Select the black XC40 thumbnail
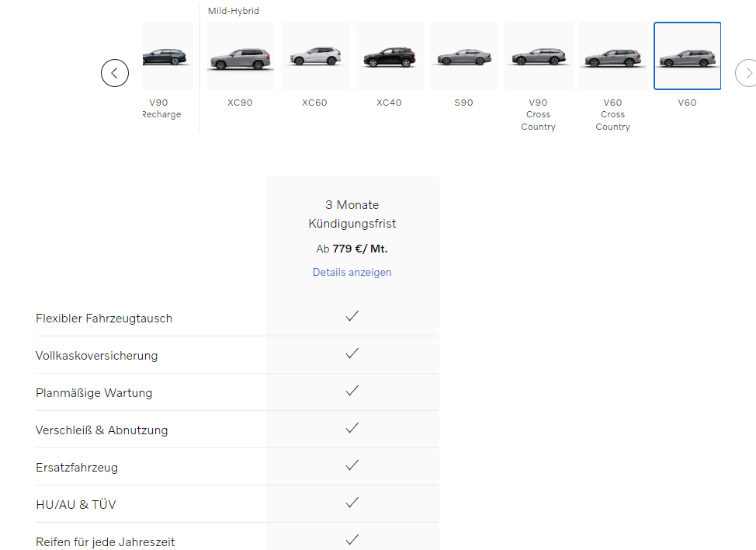 click(x=390, y=56)
